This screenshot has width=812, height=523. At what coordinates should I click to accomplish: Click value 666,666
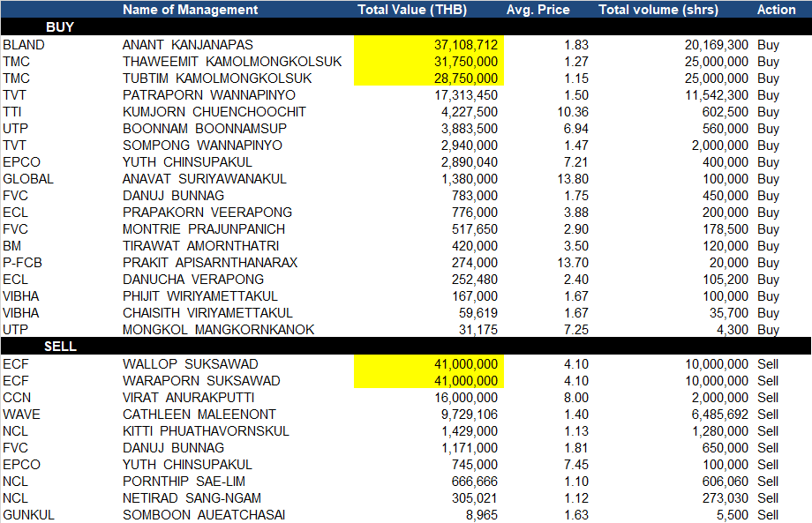474,481
